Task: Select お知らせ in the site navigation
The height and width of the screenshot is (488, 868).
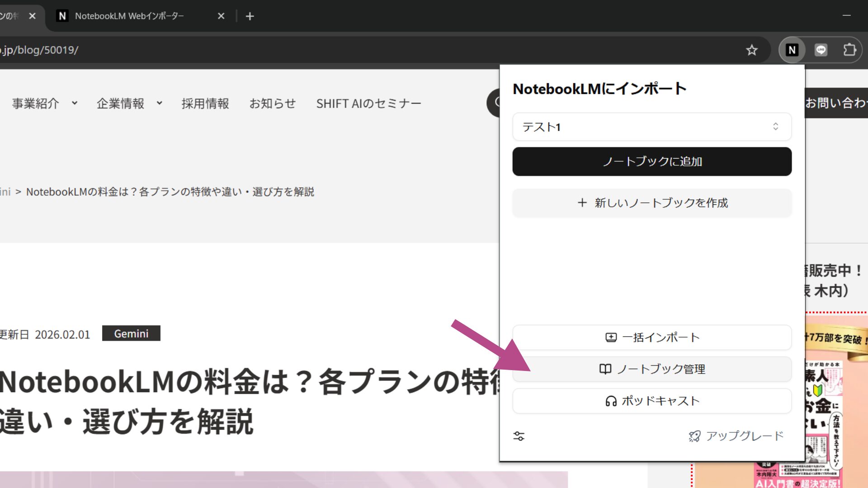Action: pos(273,103)
